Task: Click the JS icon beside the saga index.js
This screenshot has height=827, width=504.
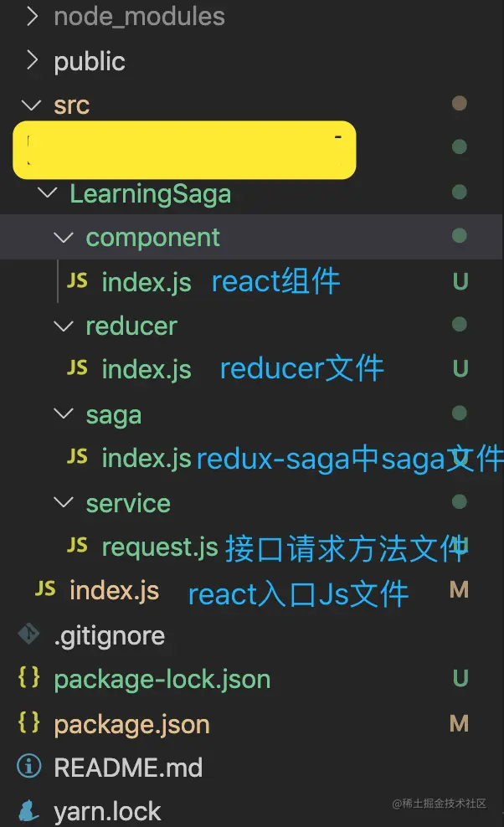Action: [x=77, y=458]
